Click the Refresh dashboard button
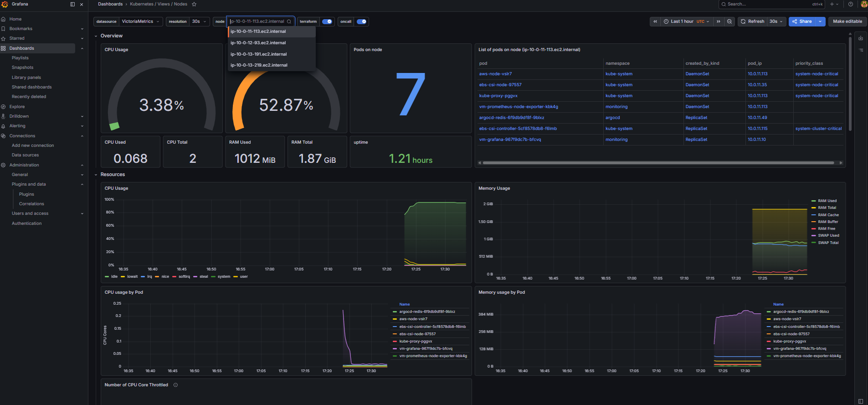The height and width of the screenshot is (405, 868). pos(752,21)
